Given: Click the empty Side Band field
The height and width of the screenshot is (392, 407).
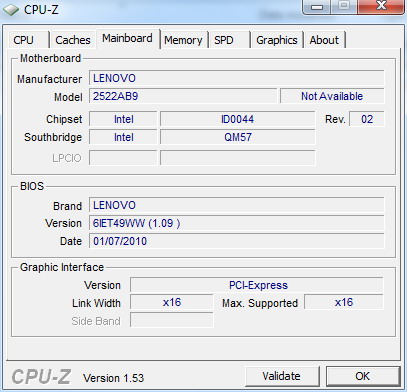Looking at the screenshot, I should (x=172, y=320).
